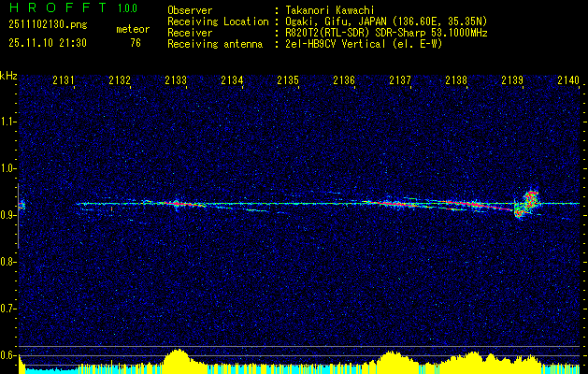Click the 2135 time axis marker
This screenshot has width=588, height=374.
click(288, 80)
